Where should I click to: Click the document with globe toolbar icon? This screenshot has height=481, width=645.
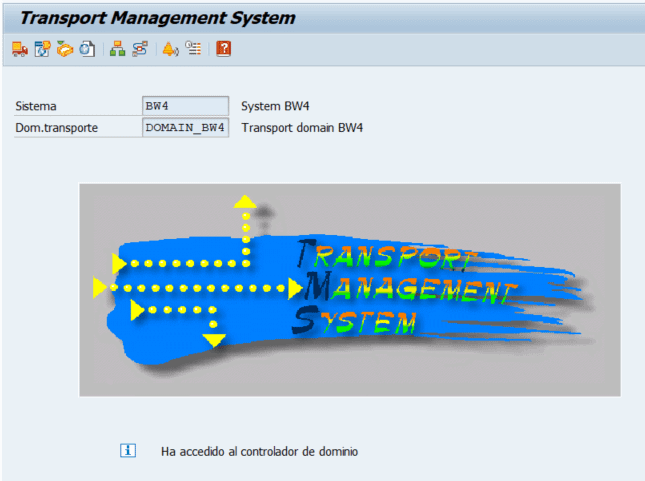point(88,48)
